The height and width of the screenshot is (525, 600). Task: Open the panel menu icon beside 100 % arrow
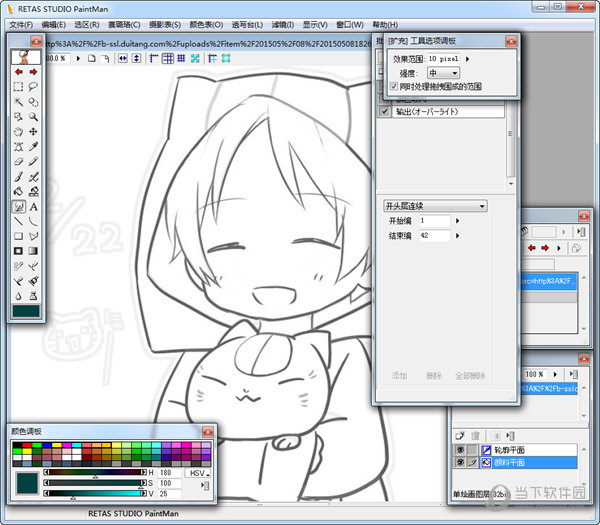click(573, 374)
